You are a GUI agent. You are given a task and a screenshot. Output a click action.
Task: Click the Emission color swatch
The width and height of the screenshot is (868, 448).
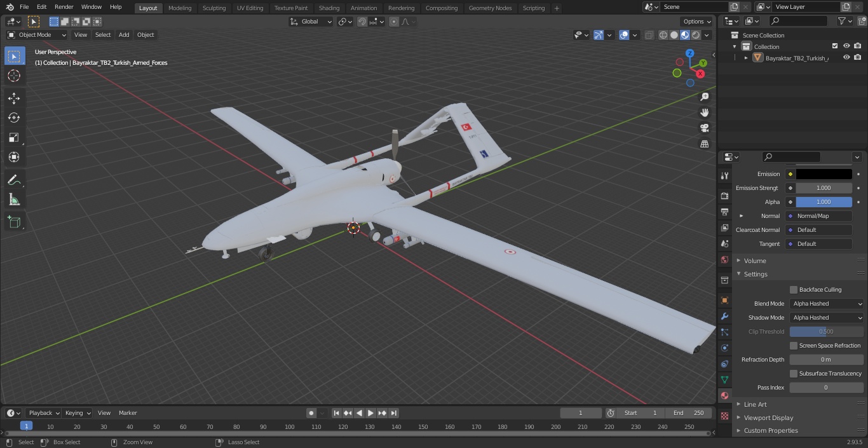pyautogui.click(x=824, y=174)
